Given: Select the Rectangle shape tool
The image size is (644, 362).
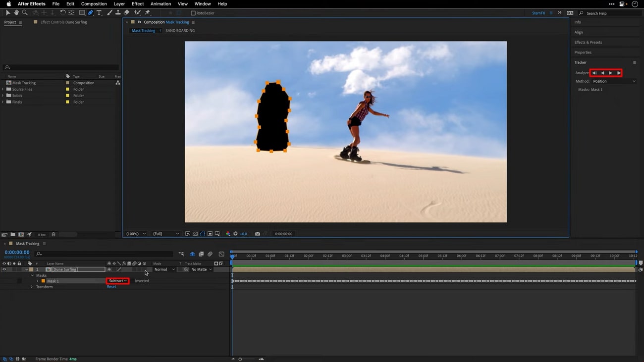Looking at the screenshot, I should [x=82, y=13].
